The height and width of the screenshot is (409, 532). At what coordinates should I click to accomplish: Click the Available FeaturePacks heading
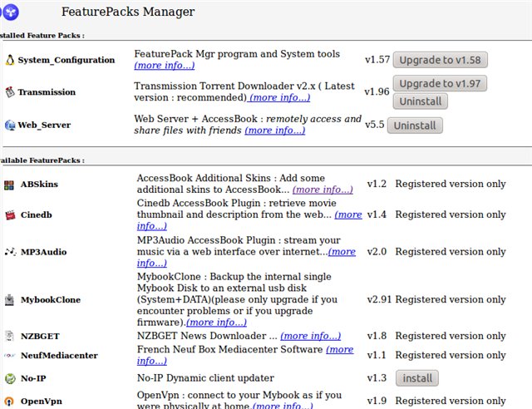(42, 160)
